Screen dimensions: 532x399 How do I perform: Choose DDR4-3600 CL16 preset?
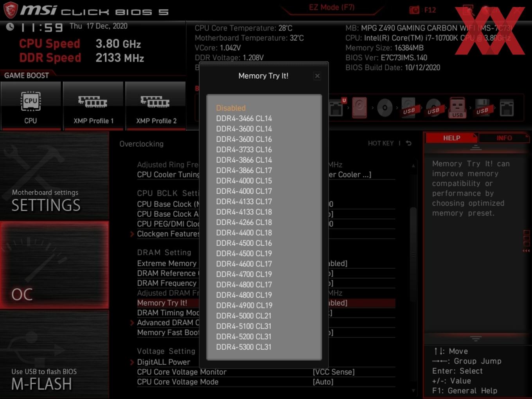(244, 139)
